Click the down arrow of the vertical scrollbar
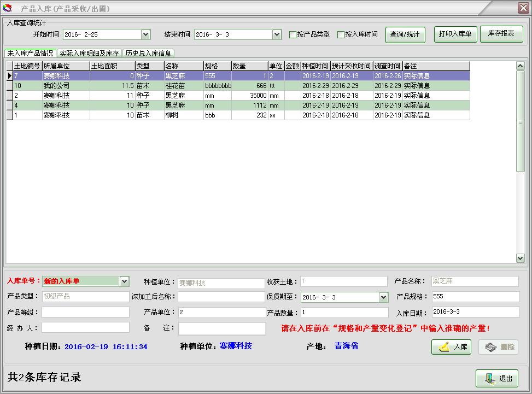The width and height of the screenshot is (532, 394). [x=520, y=257]
